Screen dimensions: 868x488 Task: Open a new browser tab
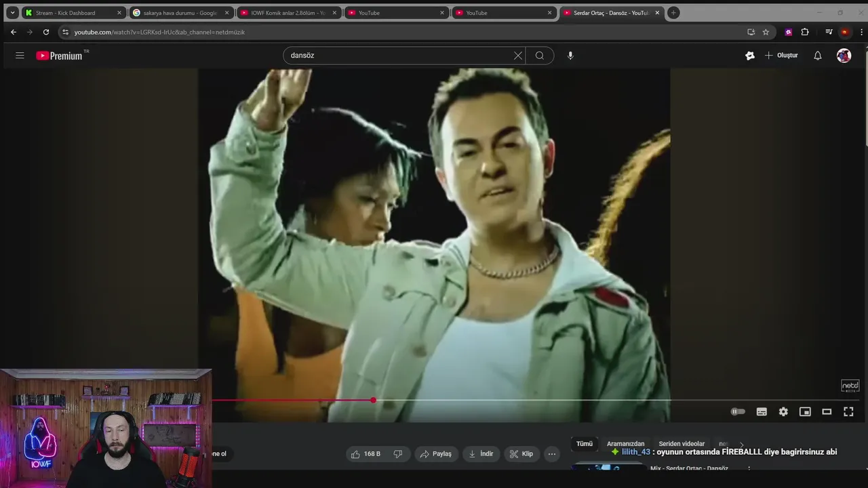click(x=673, y=13)
